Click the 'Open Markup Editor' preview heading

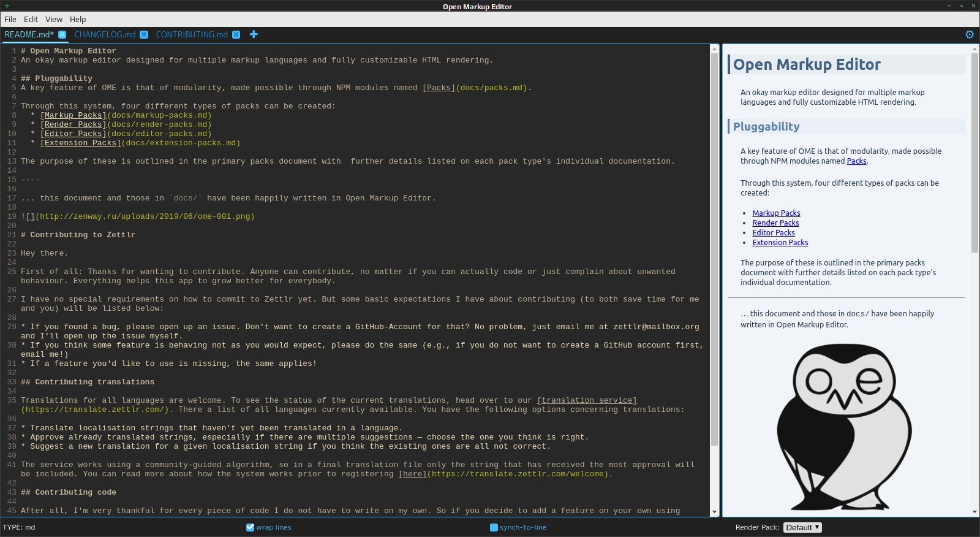pos(807,64)
